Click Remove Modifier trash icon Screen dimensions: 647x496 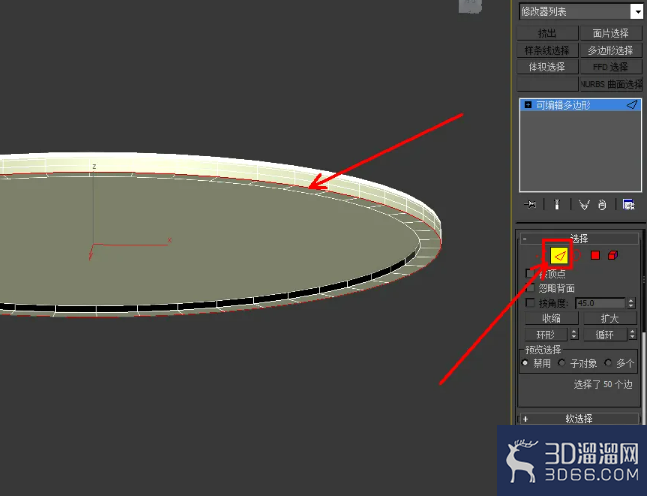coord(602,204)
